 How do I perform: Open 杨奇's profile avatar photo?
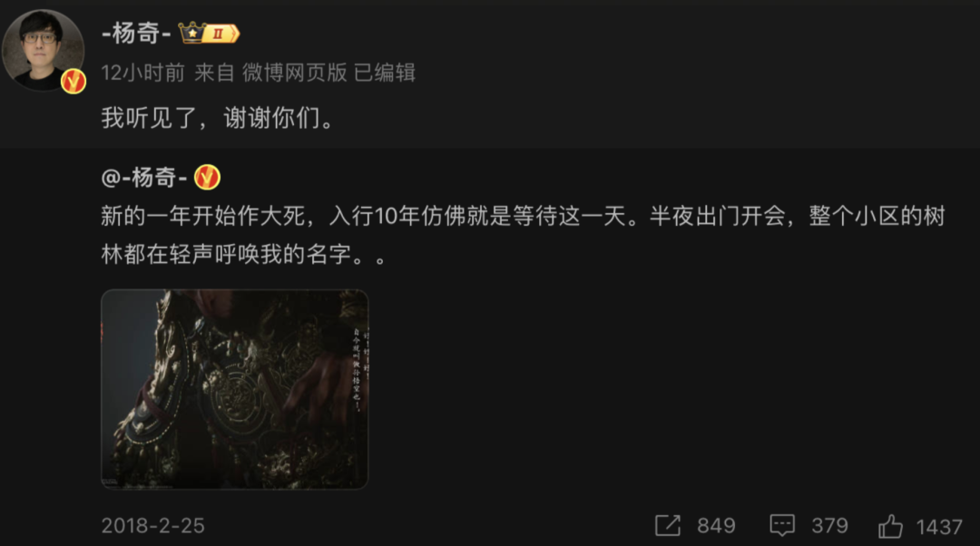pyautogui.click(x=44, y=51)
